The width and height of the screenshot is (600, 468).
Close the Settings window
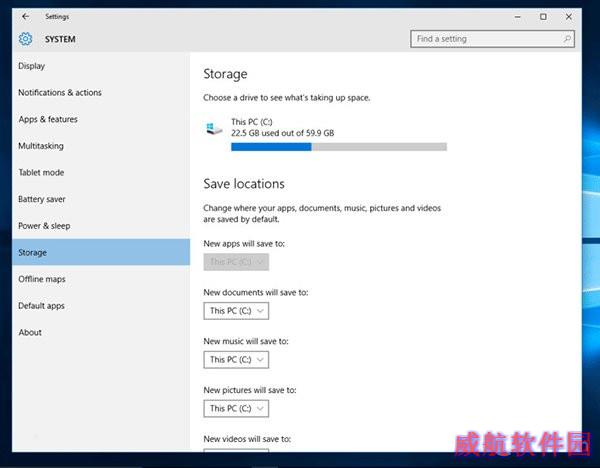569,17
